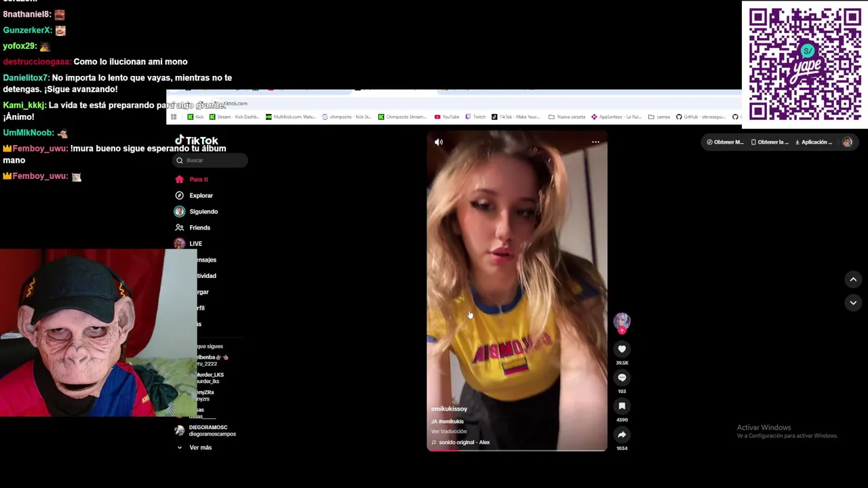868x488 pixels.
Task: Click the streamer webcam overlay
Action: click(x=98, y=333)
